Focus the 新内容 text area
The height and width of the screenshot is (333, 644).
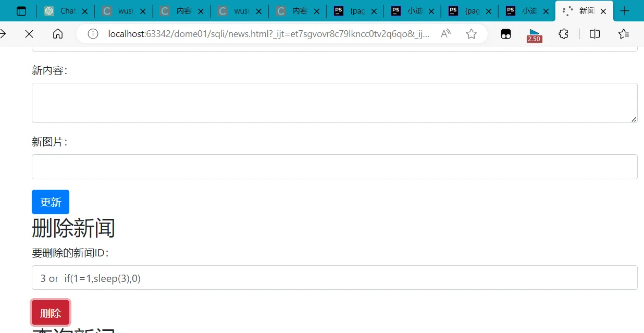(334, 103)
